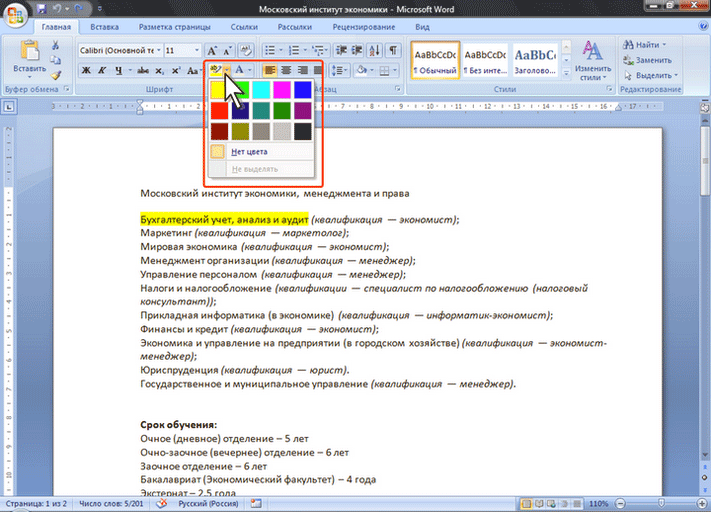Image resolution: width=711 pixels, height=512 pixels.
Task: Click the ruler tab selector icon
Action: 9,107
